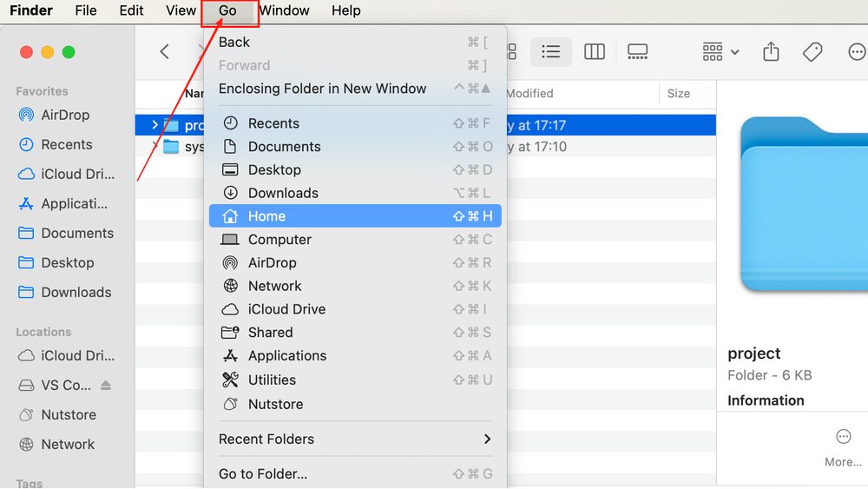Screen dimensions: 868x489
Task: Expand the project folder disclosure triangle
Action: (x=155, y=125)
